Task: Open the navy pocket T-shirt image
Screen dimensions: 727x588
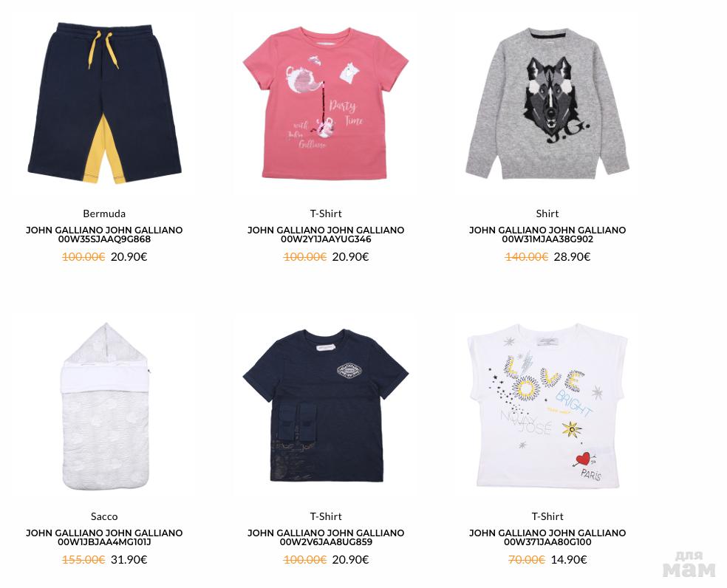Action: [326, 406]
